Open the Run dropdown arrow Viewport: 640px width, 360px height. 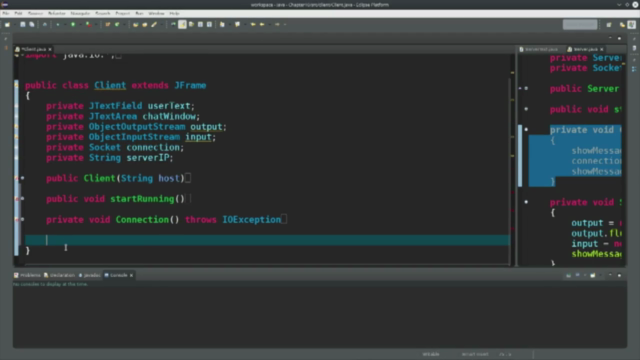click(x=80, y=24)
